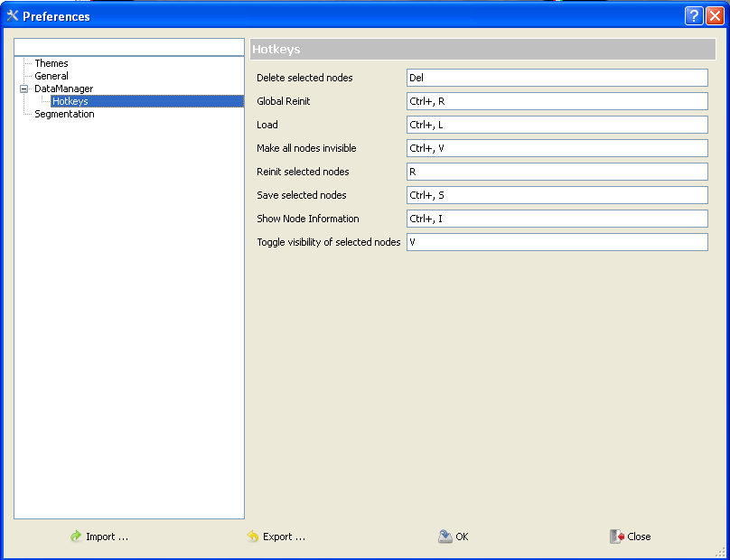The height and width of the screenshot is (560, 730).
Task: Click the yellow Export arrow icon
Action: coord(253,537)
